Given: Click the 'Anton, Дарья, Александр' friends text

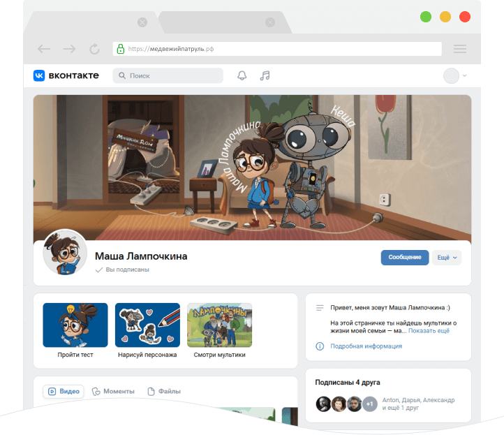Looking at the screenshot, I should [418, 400].
